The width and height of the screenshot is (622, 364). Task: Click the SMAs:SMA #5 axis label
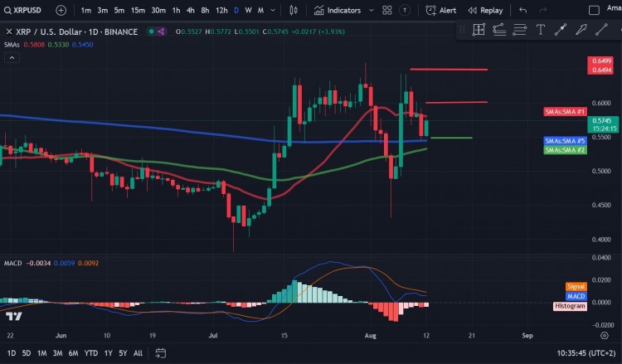[565, 141]
